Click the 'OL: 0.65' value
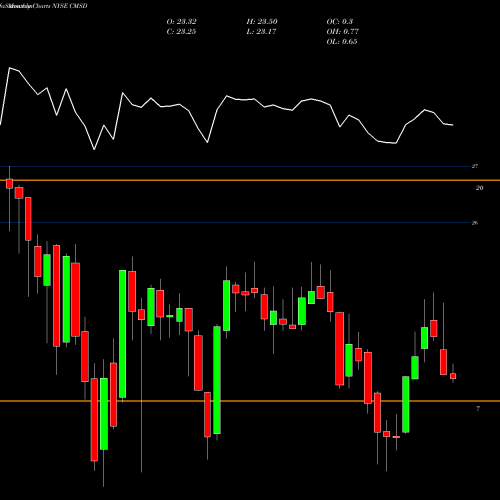500x500 pixels. click(x=342, y=42)
